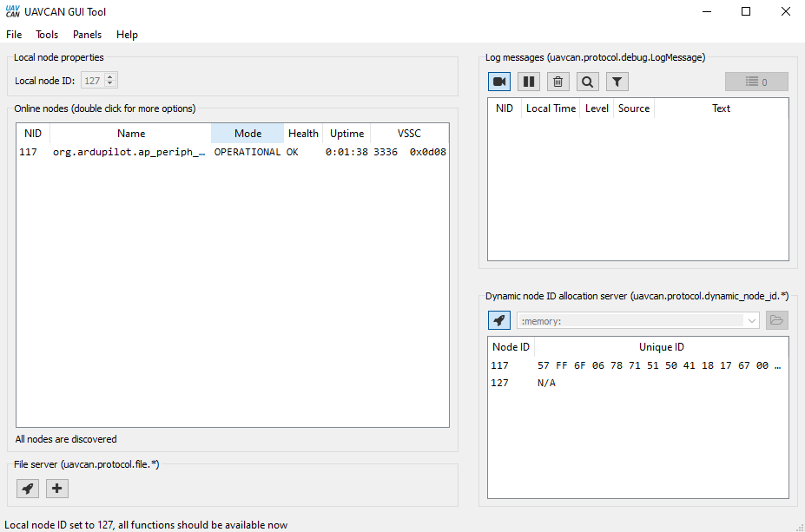Toggle log capture with the camera button

(x=498, y=81)
